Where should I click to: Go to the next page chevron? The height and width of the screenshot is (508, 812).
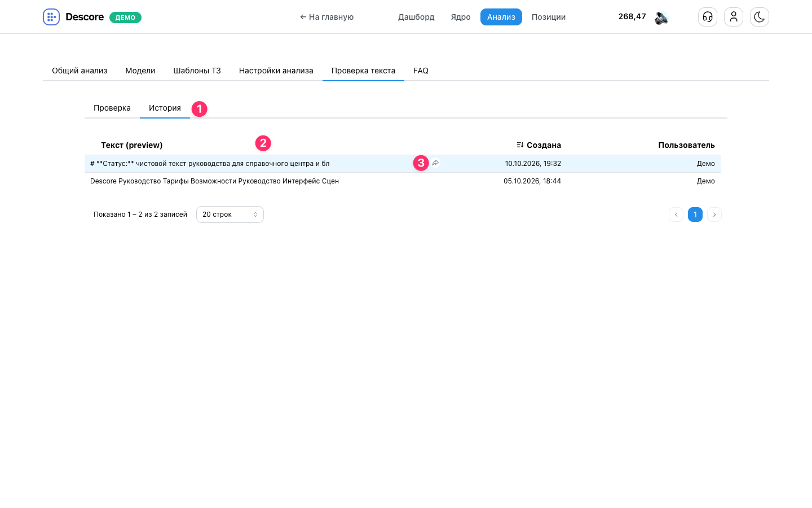(714, 214)
